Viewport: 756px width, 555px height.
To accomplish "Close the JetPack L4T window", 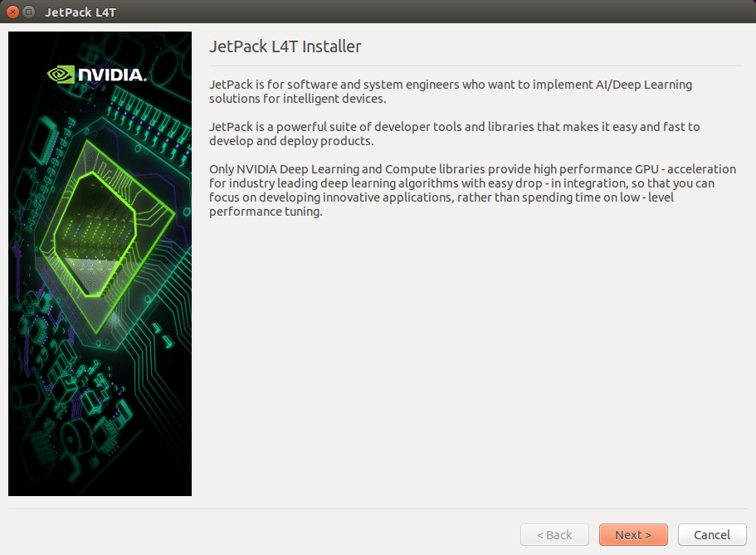I will (12, 12).
